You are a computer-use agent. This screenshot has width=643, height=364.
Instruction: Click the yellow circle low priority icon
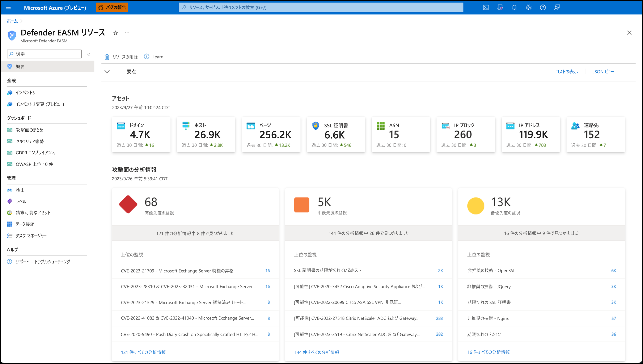(475, 206)
